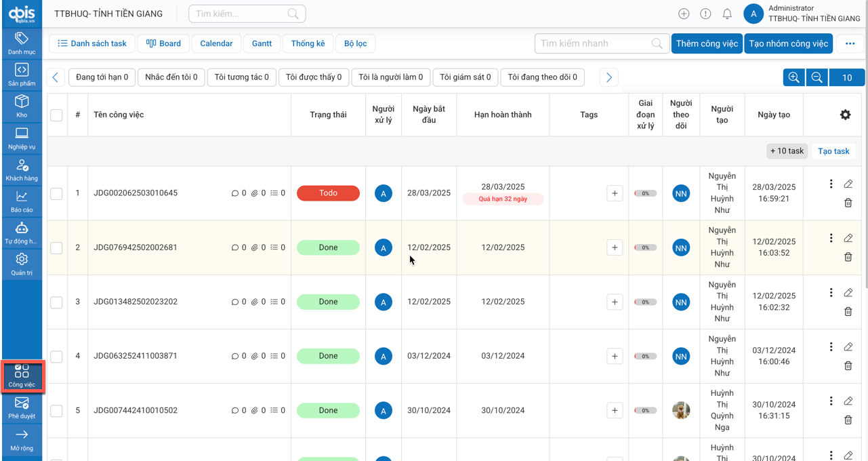Show next filter chips with right chevron
The width and height of the screenshot is (868, 461).
coord(608,77)
